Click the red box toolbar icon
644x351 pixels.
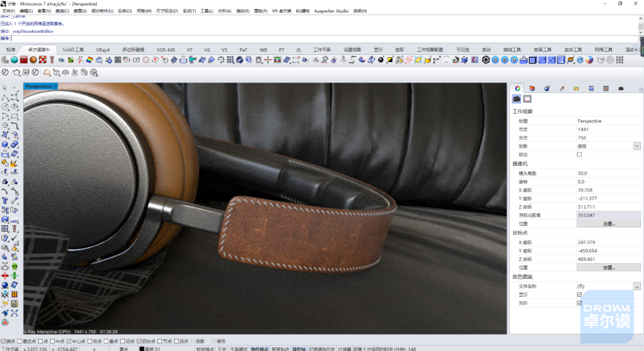24,60
